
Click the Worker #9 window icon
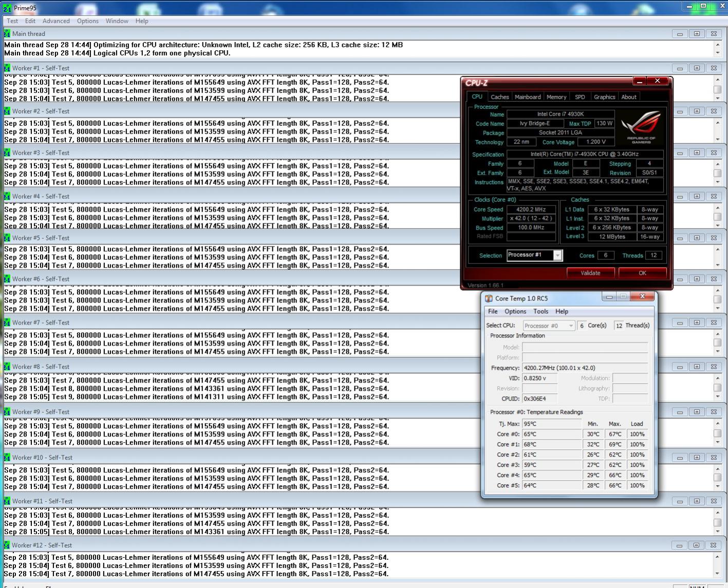tap(7, 412)
